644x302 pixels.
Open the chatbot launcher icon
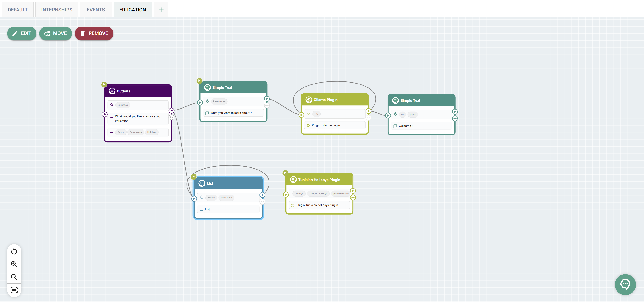coord(625,285)
